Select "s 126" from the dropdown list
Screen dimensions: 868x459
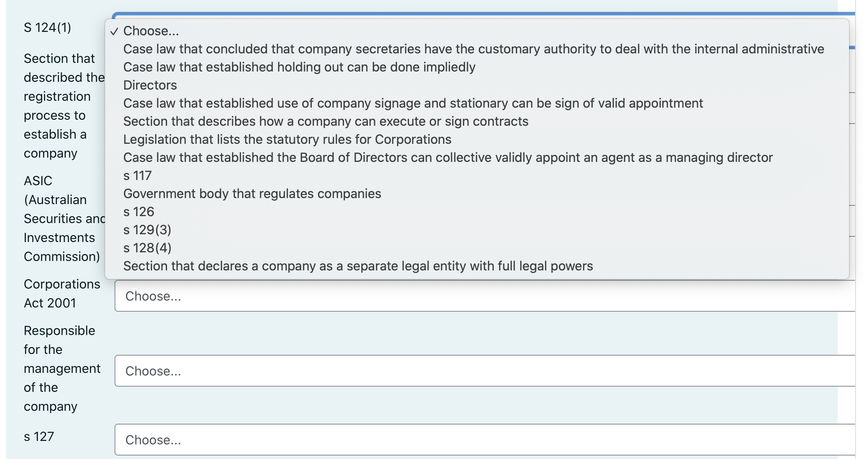point(138,211)
